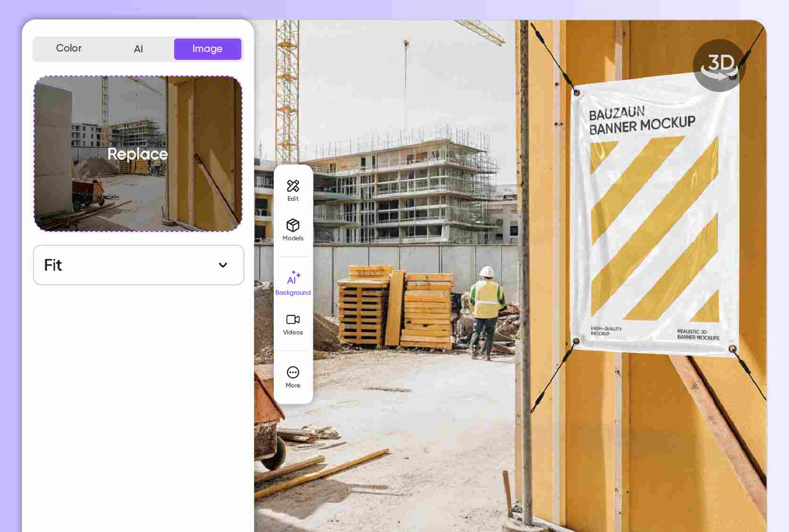Click the Fit dropdown chevron arrow

[x=223, y=265]
